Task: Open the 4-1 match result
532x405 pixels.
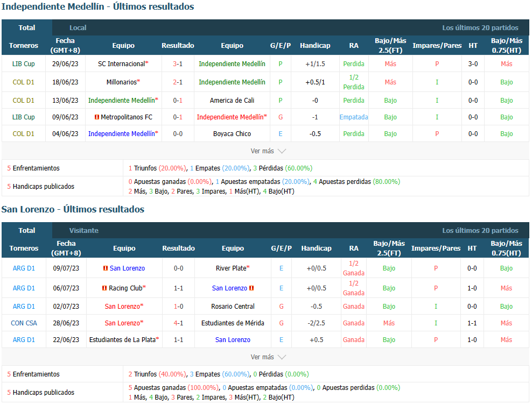Action: pos(178,323)
